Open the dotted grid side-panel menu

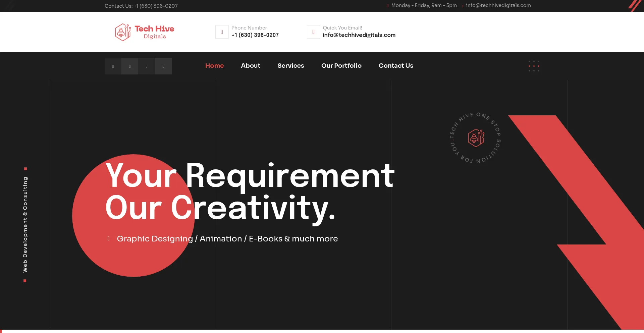[x=534, y=66]
